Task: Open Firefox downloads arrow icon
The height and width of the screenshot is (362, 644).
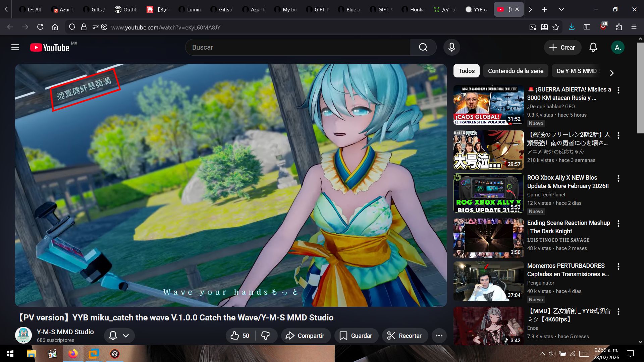Action: click(x=572, y=27)
